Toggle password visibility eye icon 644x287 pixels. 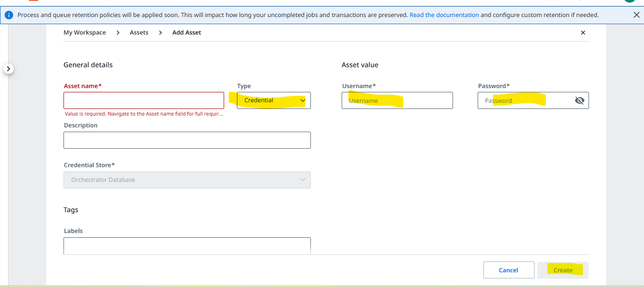(x=579, y=100)
